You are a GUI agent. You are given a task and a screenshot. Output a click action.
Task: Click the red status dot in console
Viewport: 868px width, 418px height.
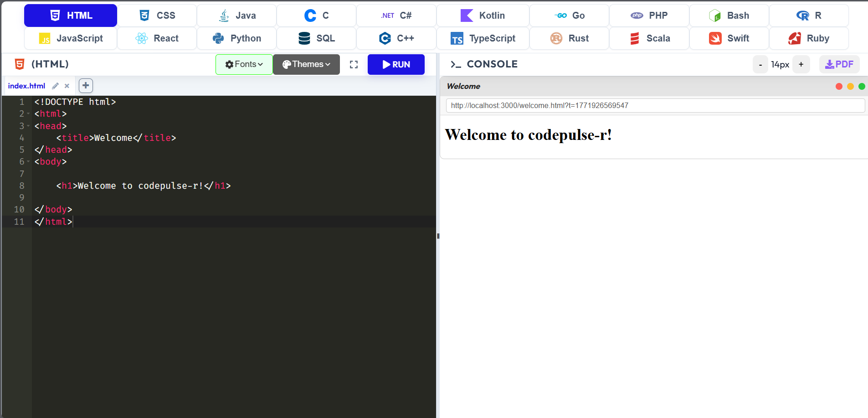[839, 86]
